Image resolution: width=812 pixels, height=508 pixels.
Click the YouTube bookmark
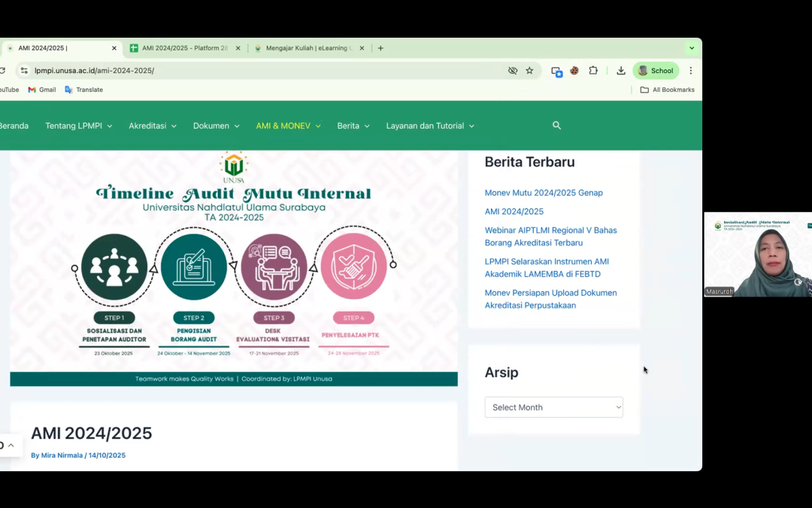9,90
